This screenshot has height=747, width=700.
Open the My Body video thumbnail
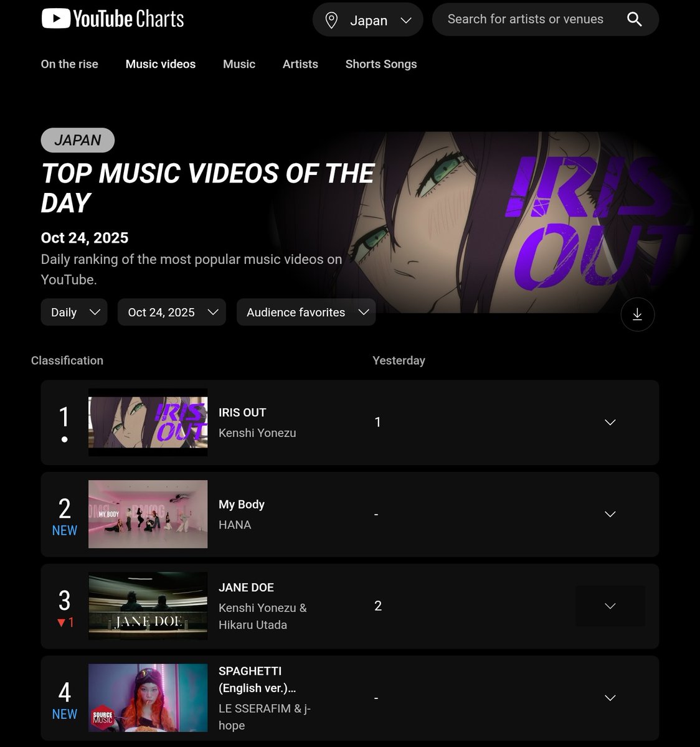[x=148, y=514]
